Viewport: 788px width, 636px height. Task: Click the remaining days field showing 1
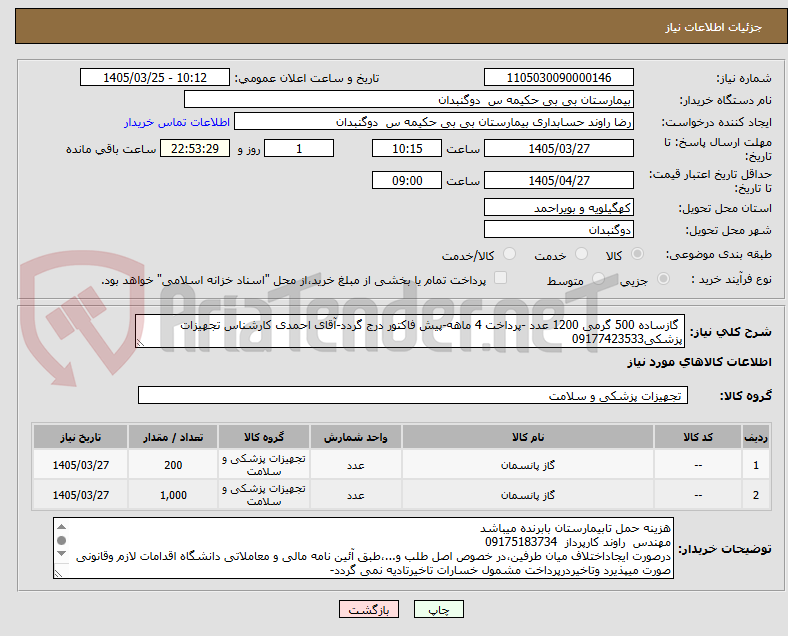coord(299,148)
